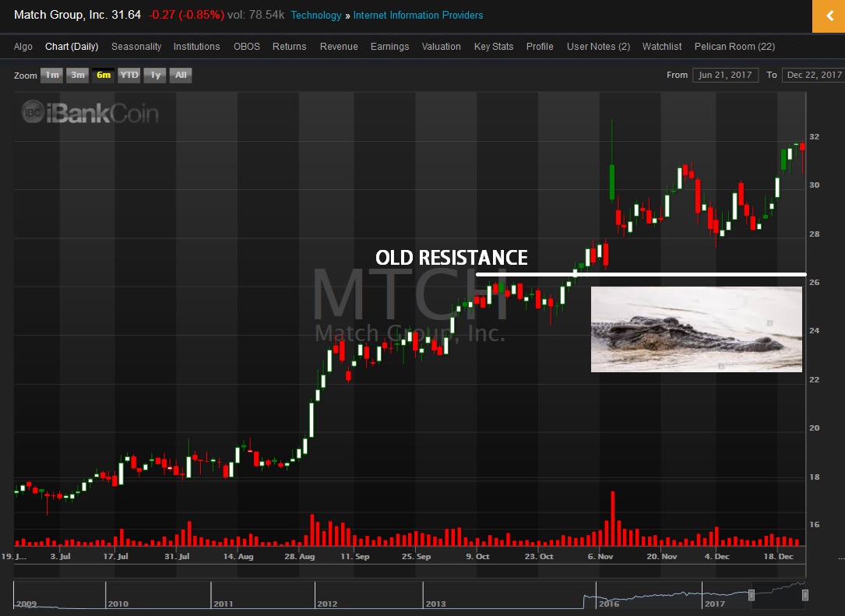The image size is (845, 616).
Task: Set chart zoom to 3m
Action: (78, 75)
